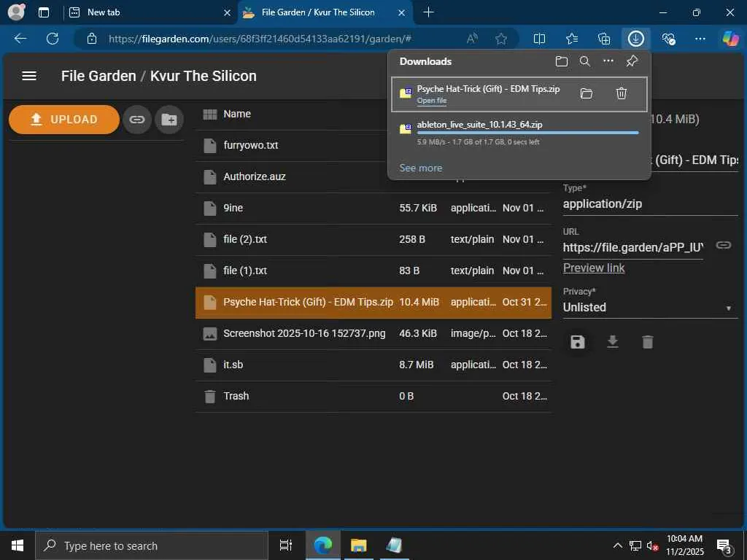Toggle split screen icon in toolbar
Viewport: 747px width, 560px height.
coord(539,39)
